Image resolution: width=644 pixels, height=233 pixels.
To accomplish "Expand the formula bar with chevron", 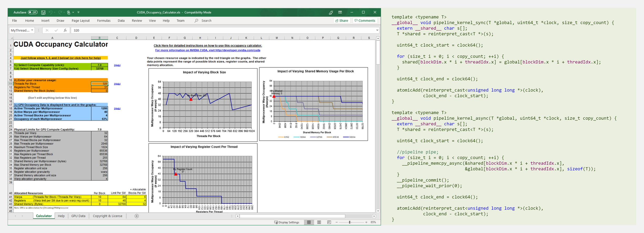I will point(377,30).
